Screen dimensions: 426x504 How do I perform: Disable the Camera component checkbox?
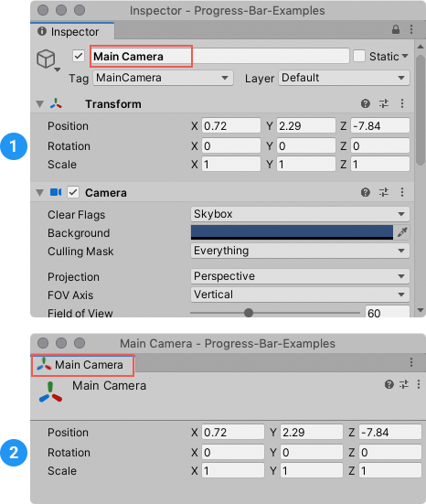click(x=73, y=192)
